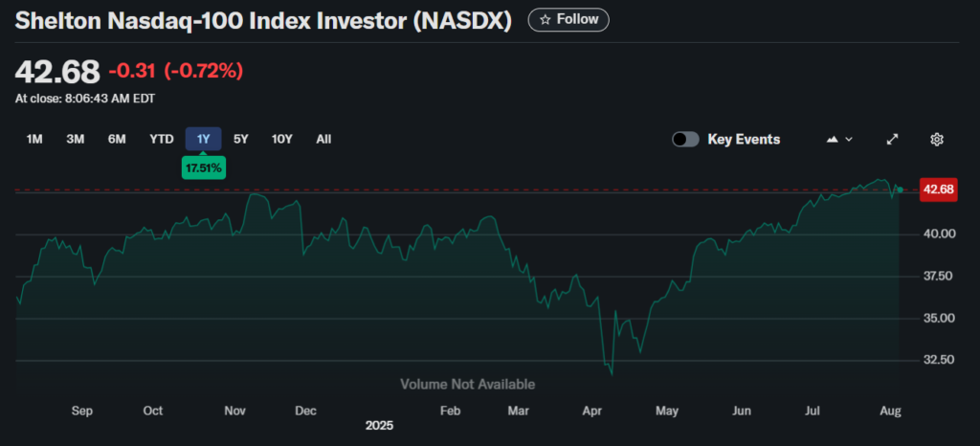Choose the YTD range tab
Image resolution: width=980 pixels, height=446 pixels.
(161, 140)
